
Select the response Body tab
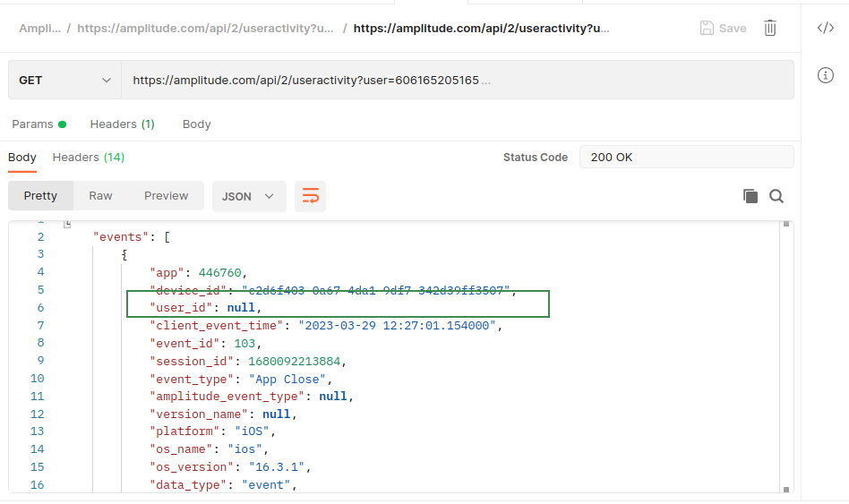tap(22, 158)
